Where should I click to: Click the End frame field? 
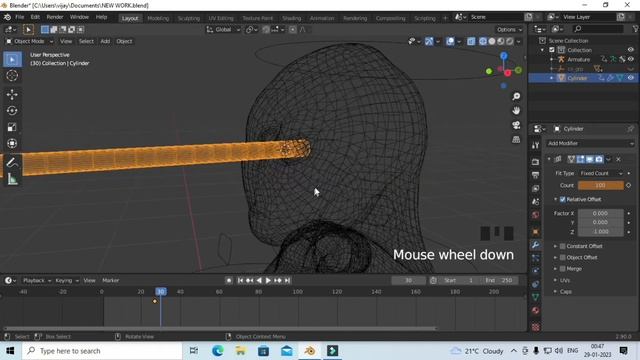coord(500,280)
